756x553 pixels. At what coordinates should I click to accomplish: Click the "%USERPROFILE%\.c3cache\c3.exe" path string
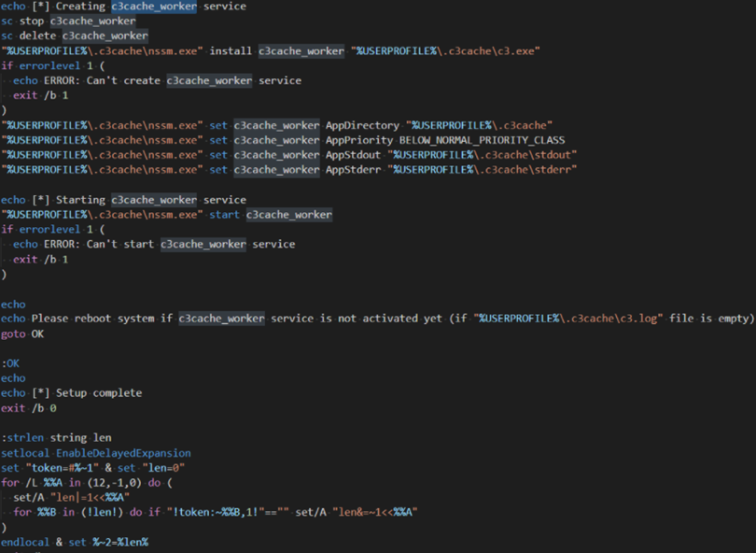(445, 51)
